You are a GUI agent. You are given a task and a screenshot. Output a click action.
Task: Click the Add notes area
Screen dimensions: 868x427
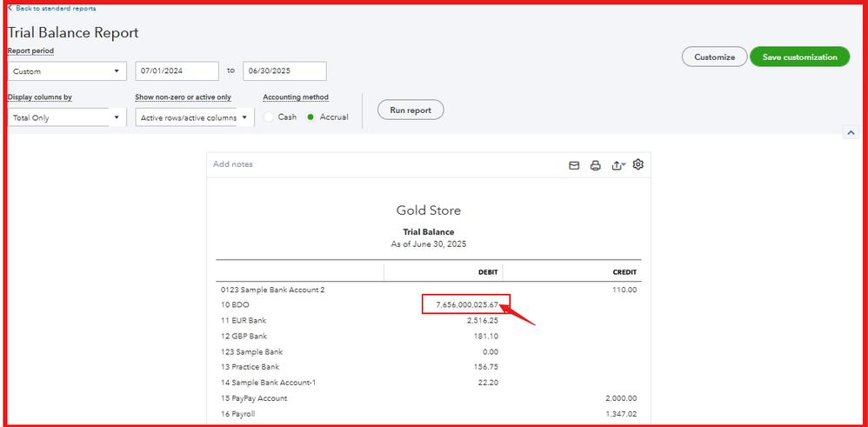pyautogui.click(x=233, y=164)
